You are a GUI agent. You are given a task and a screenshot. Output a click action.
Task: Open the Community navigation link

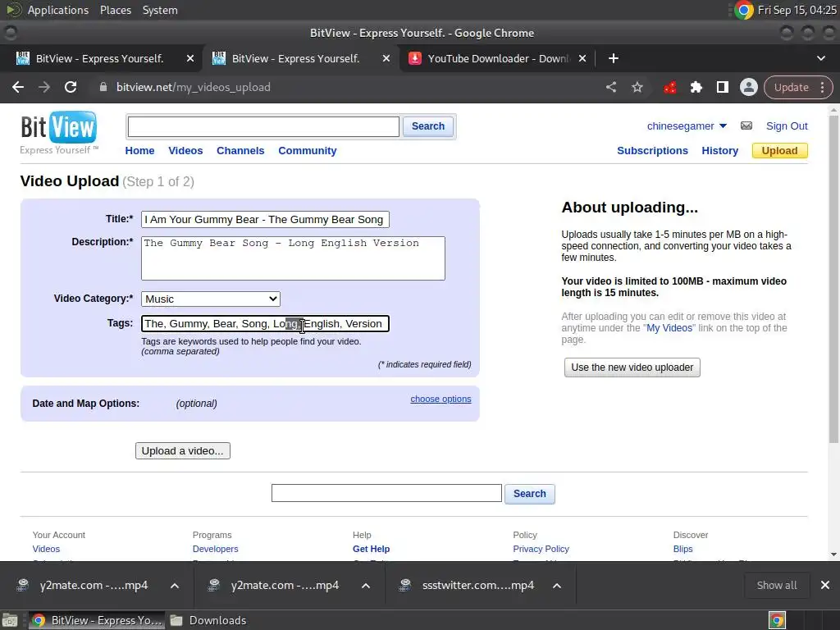308,151
